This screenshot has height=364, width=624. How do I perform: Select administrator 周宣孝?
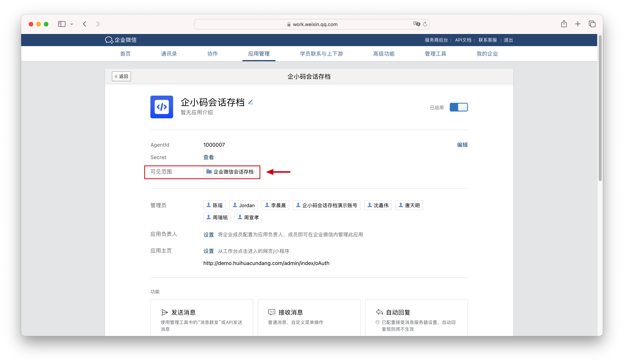click(248, 217)
